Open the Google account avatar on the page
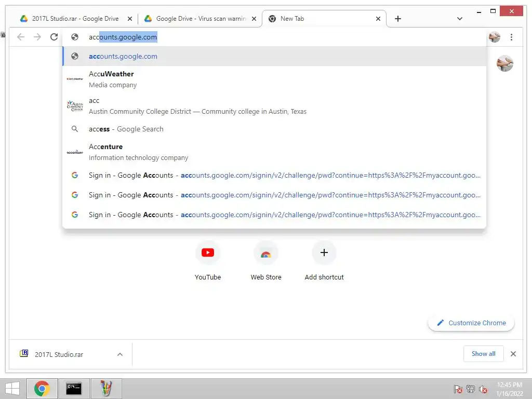 point(505,63)
